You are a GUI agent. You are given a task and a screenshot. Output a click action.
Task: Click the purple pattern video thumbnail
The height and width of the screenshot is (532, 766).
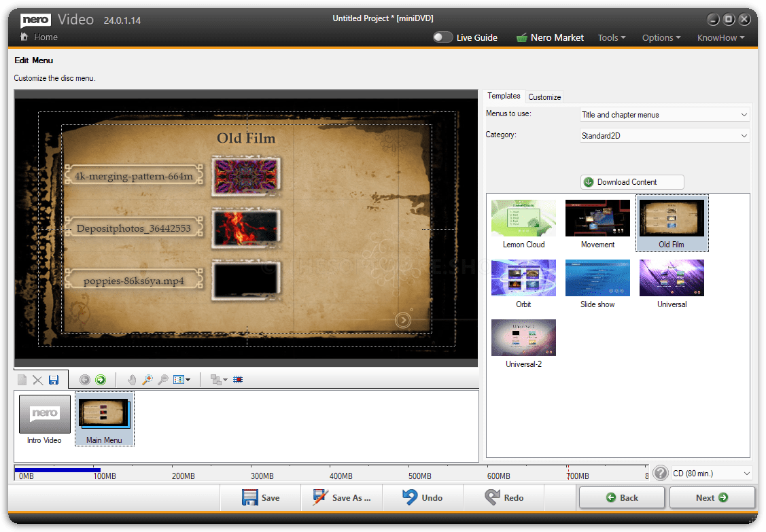click(x=246, y=175)
